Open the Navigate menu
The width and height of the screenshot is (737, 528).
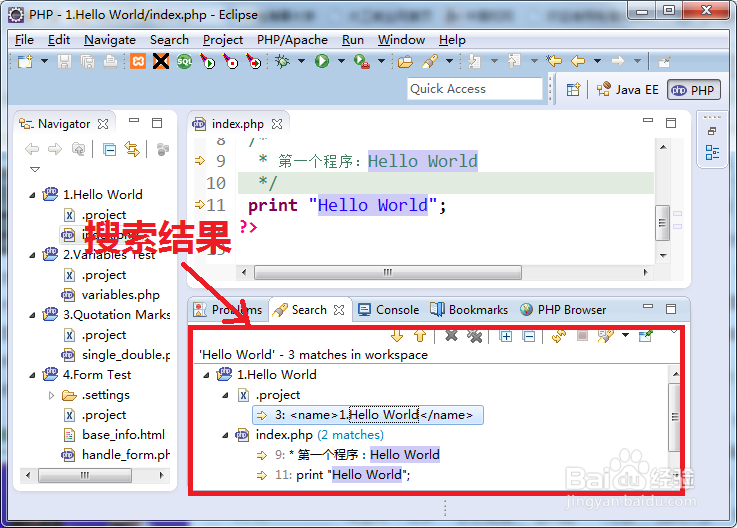tap(110, 40)
